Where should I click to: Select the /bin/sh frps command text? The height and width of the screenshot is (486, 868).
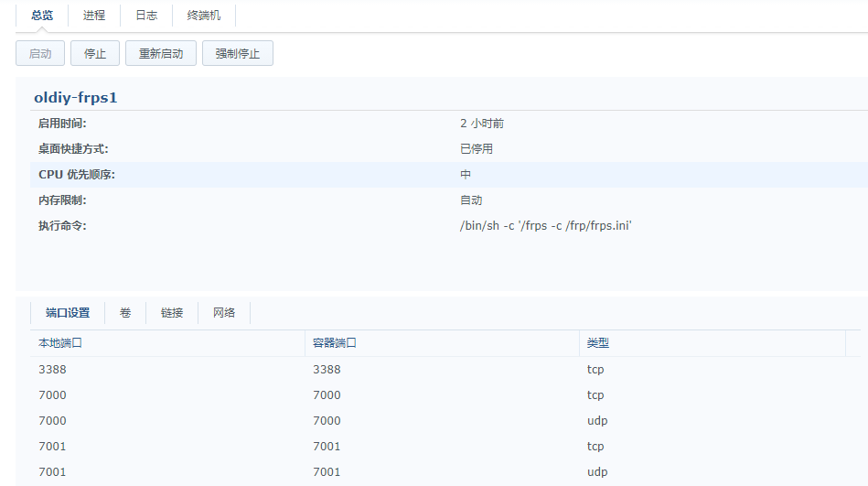tap(545, 225)
